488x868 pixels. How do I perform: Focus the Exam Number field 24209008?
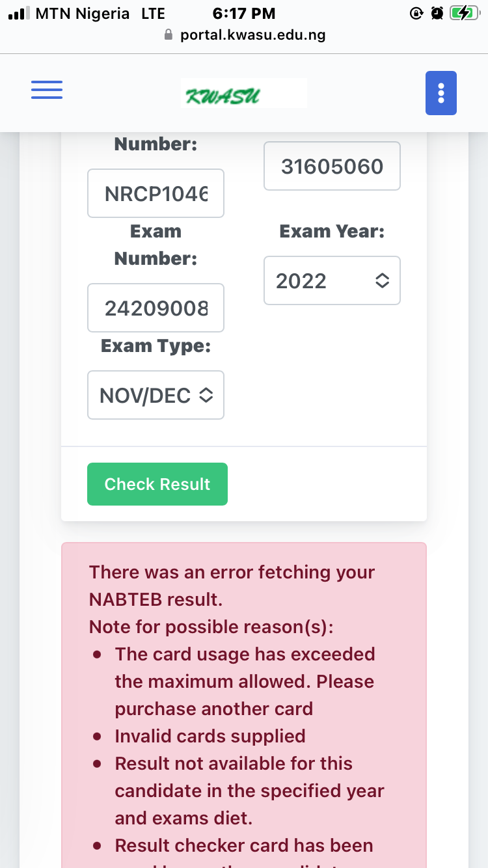156,308
